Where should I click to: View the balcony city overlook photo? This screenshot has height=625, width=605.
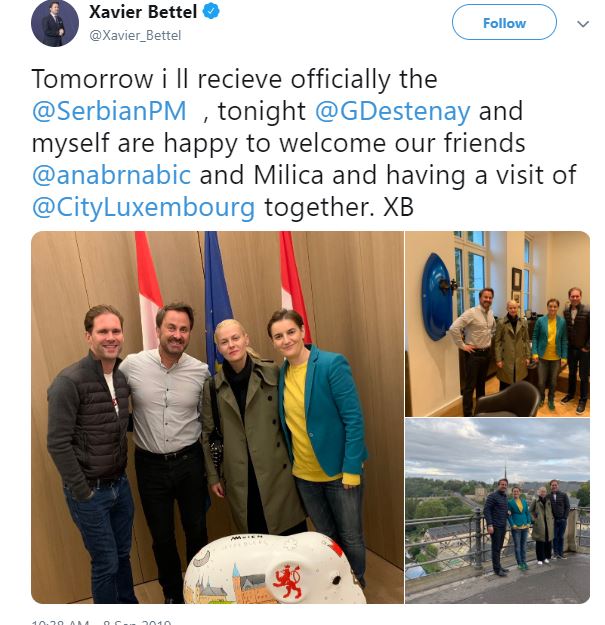pos(497,511)
